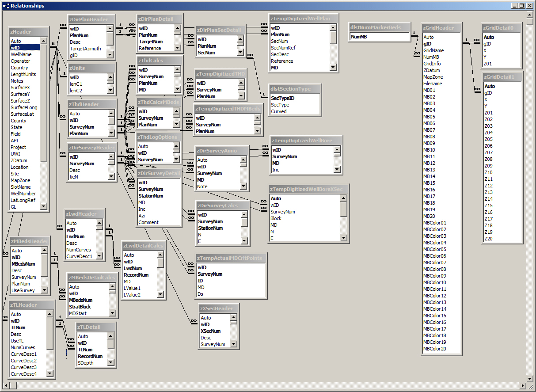
Task: Select MBColor01 field in zGridHeader
Action: coord(441,223)
